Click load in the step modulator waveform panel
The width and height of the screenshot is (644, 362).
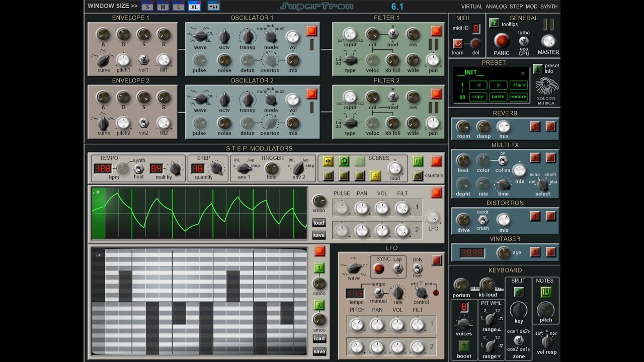click(x=319, y=223)
